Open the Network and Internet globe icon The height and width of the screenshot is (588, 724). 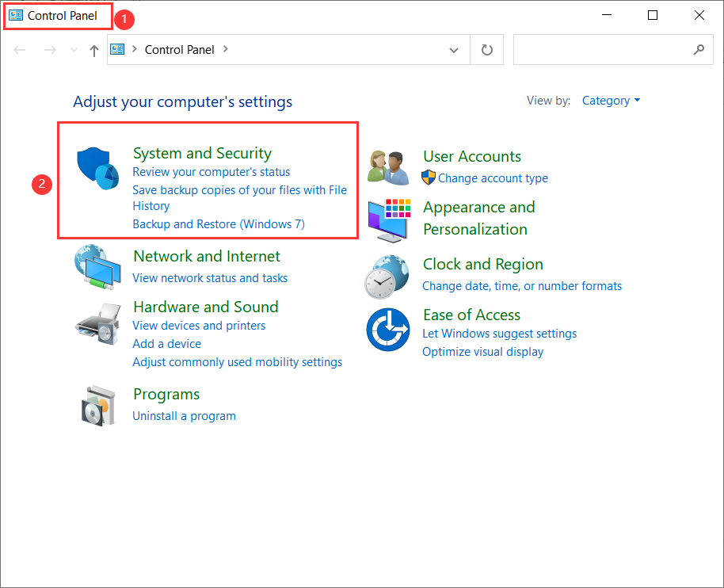pos(97,266)
